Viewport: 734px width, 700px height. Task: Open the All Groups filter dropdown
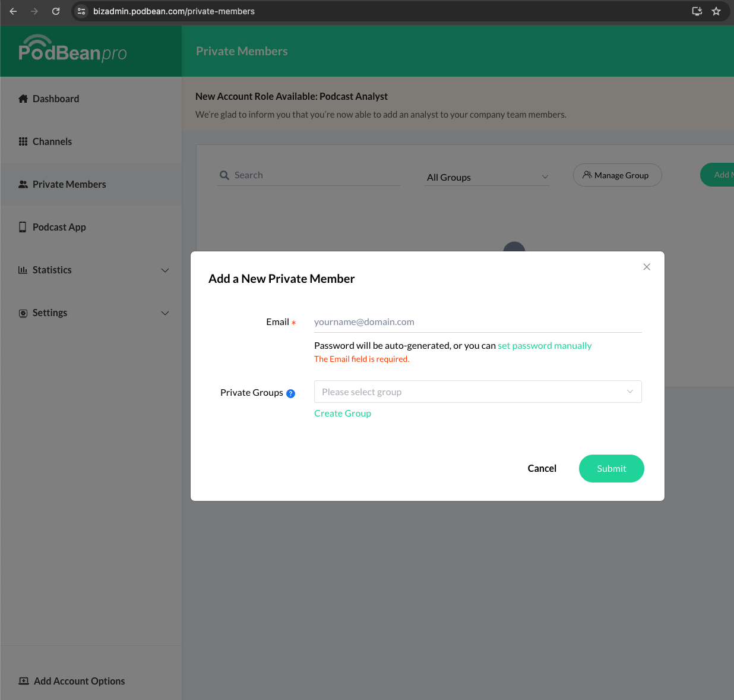[486, 177]
